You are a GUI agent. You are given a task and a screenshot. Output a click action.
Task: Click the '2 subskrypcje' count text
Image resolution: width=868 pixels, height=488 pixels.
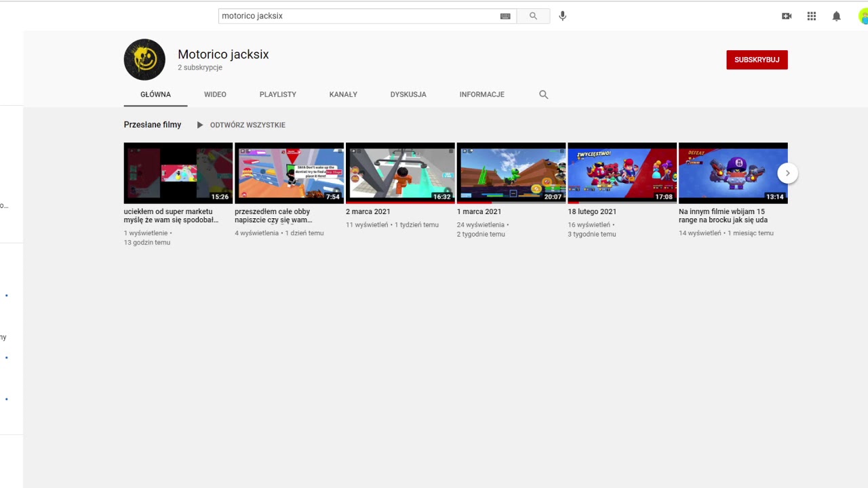coord(200,68)
